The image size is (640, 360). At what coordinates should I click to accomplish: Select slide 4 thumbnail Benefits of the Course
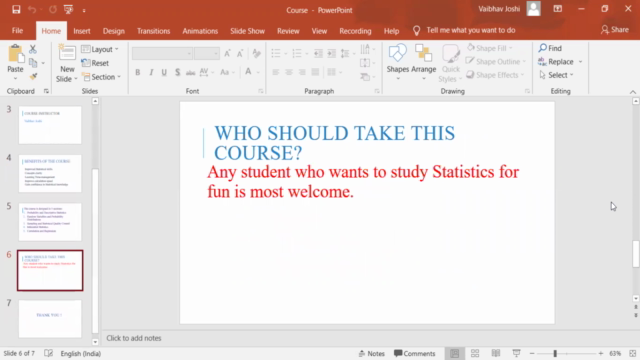[x=50, y=173]
